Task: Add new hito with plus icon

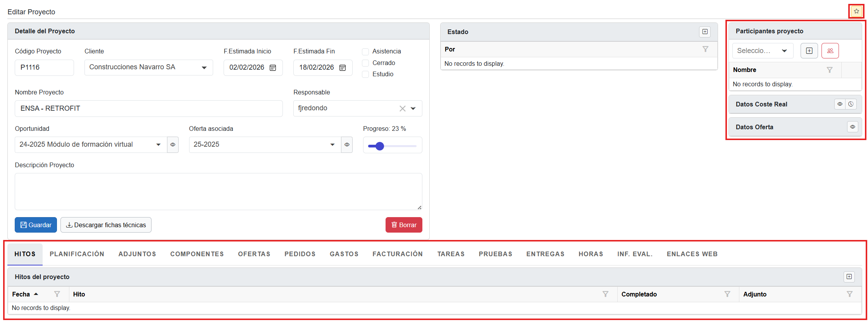Action: tap(849, 277)
